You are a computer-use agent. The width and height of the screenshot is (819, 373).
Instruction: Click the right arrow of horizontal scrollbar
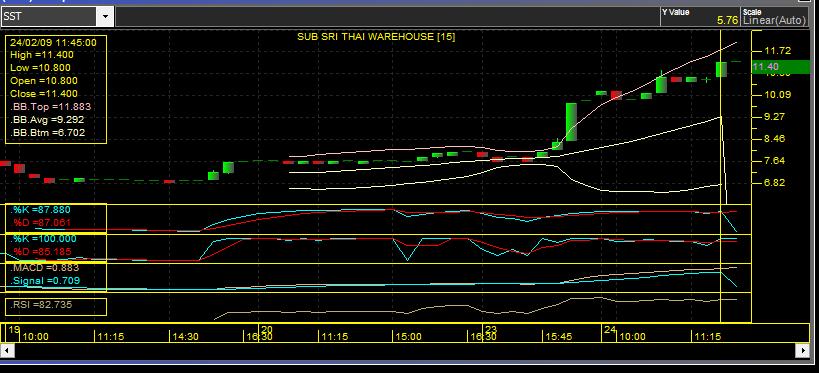(802, 351)
